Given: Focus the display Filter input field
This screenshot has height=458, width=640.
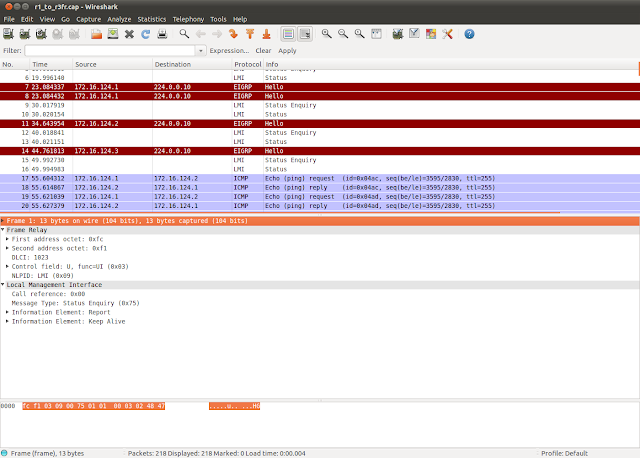Looking at the screenshot, I should (110, 51).
